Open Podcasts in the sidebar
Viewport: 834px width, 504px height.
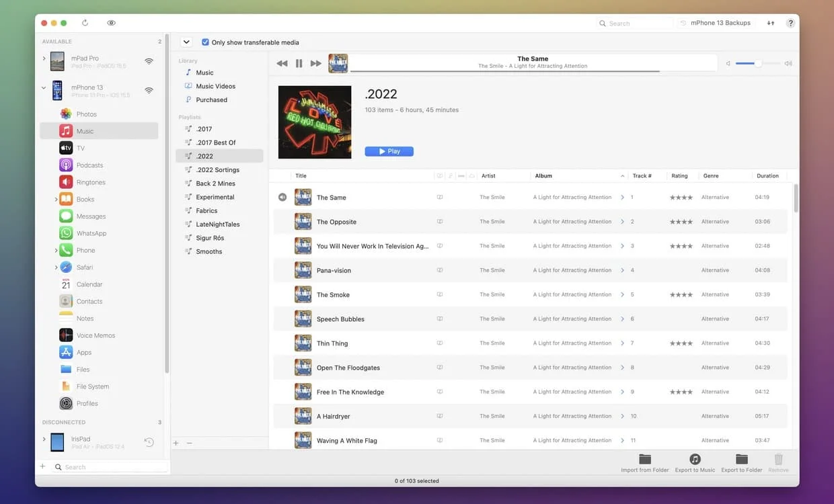(x=89, y=165)
